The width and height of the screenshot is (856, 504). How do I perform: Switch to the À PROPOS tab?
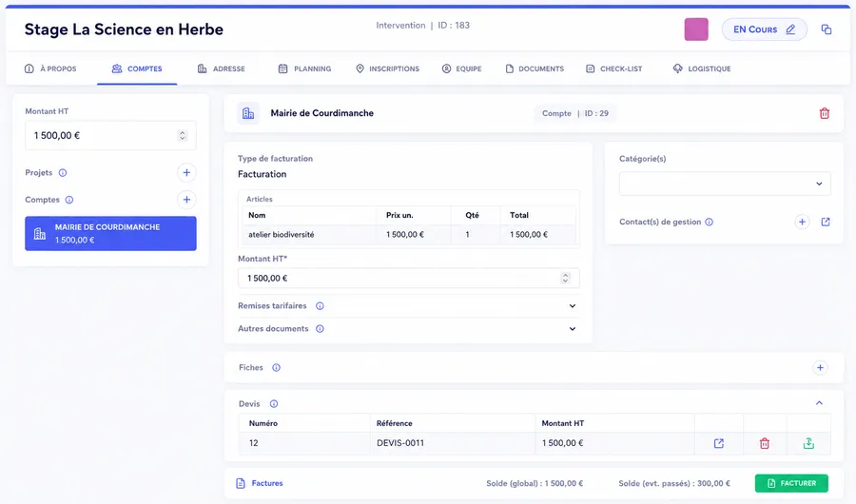tap(50, 68)
